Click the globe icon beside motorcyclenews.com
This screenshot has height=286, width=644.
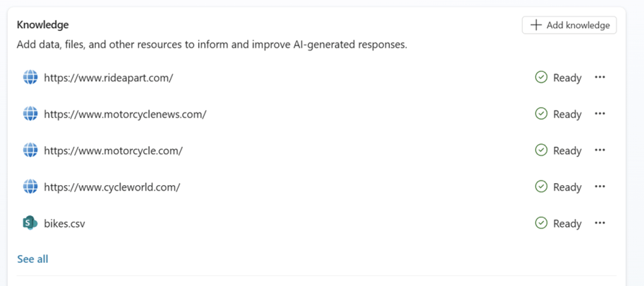[x=30, y=114]
